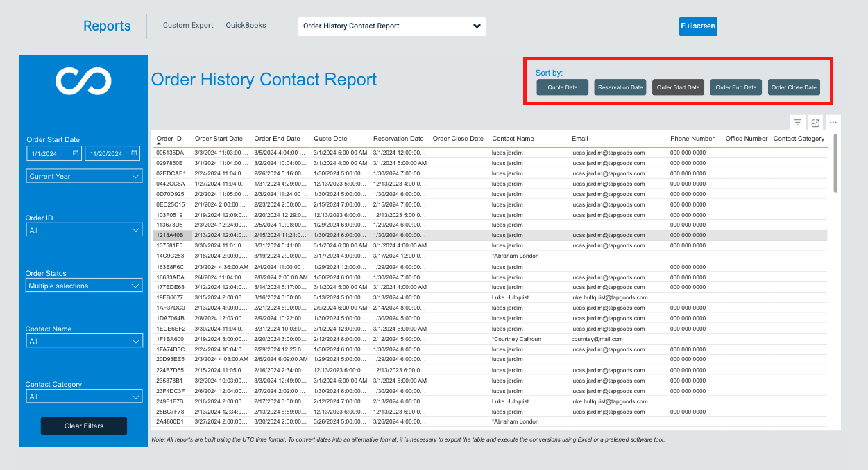Viewport: 868px width, 470px height.
Task: Sort the report by Quote Date
Action: pyautogui.click(x=562, y=87)
